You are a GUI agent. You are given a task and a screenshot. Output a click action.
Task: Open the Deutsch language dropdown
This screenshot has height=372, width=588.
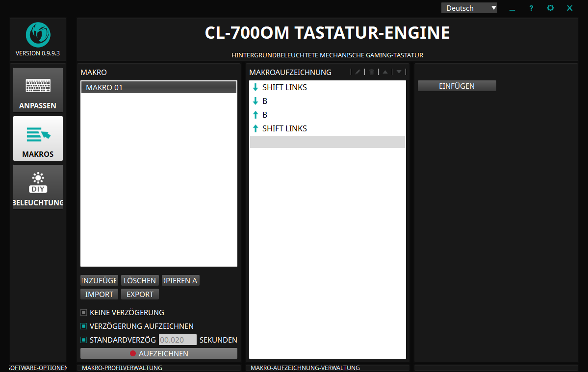469,8
